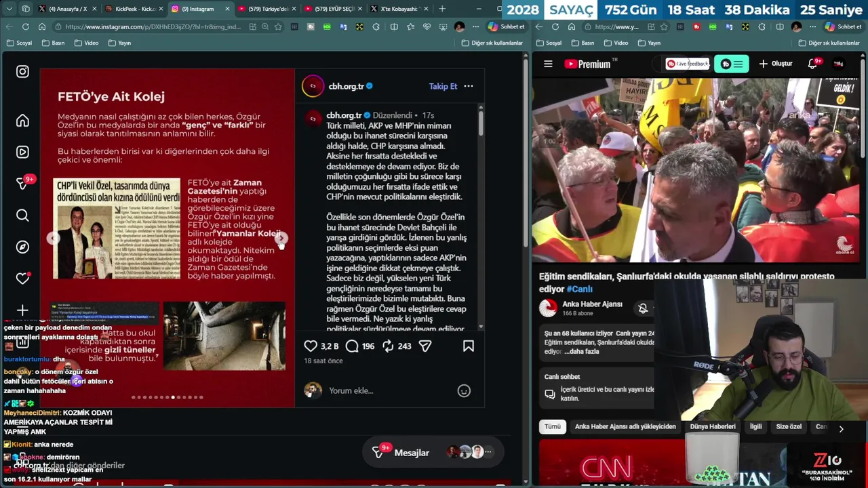Switch to KickPeek tab
This screenshot has height=488, width=868.
134,9
